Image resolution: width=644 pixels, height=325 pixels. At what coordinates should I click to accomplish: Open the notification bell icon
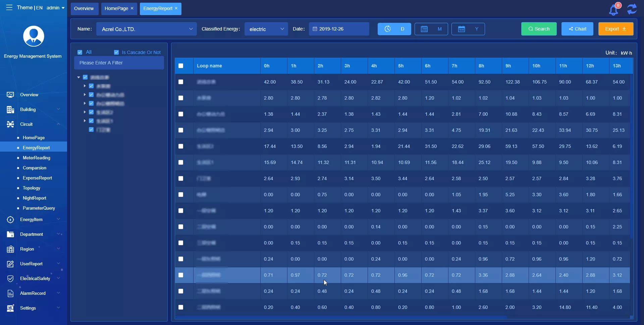coord(613,10)
